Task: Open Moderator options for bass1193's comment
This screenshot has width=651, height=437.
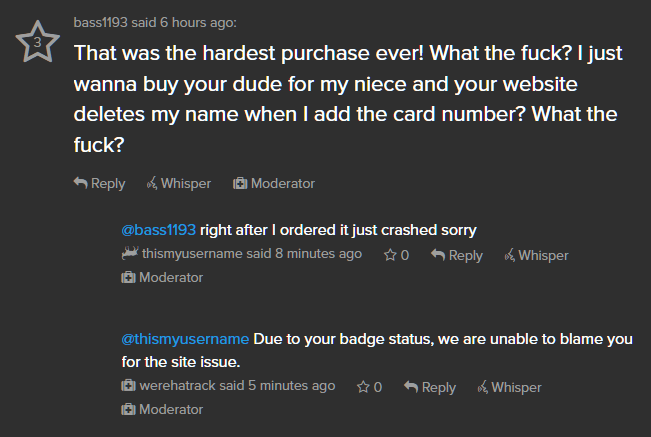Action: click(x=274, y=183)
